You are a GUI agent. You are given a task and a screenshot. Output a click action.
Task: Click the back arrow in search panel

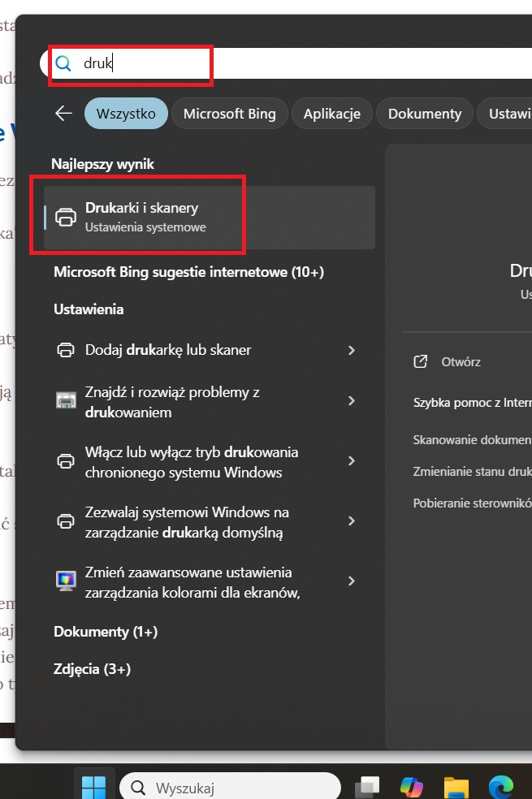point(64,114)
